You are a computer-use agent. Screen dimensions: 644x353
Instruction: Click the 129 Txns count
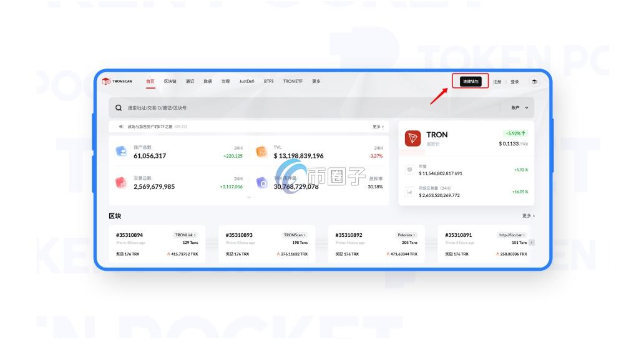click(x=190, y=243)
